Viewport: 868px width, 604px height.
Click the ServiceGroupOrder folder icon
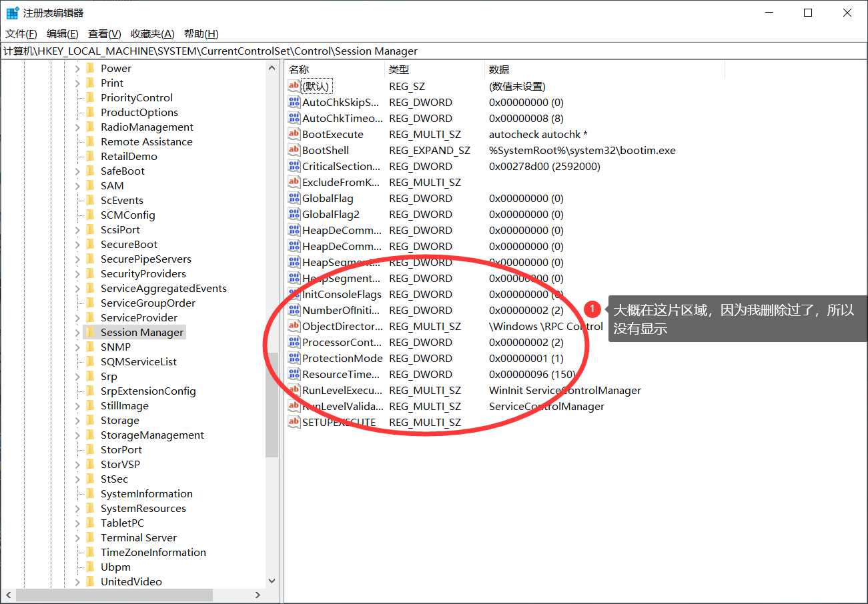(x=91, y=303)
